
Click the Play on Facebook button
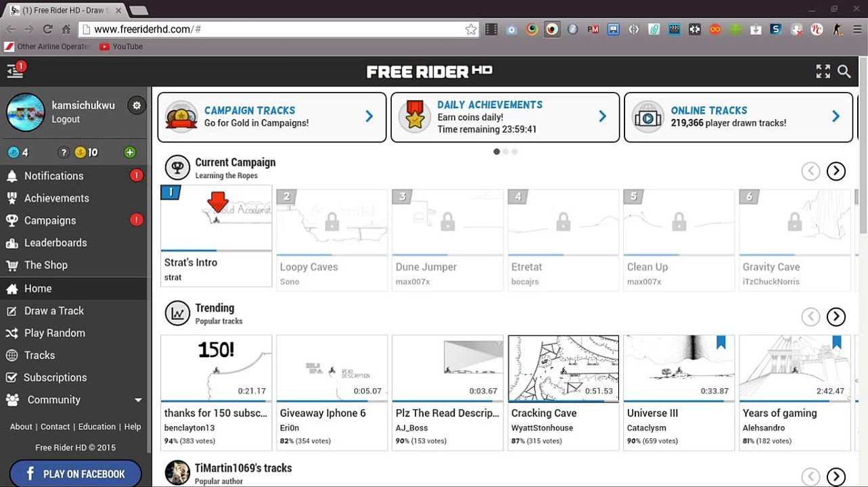[x=76, y=473]
